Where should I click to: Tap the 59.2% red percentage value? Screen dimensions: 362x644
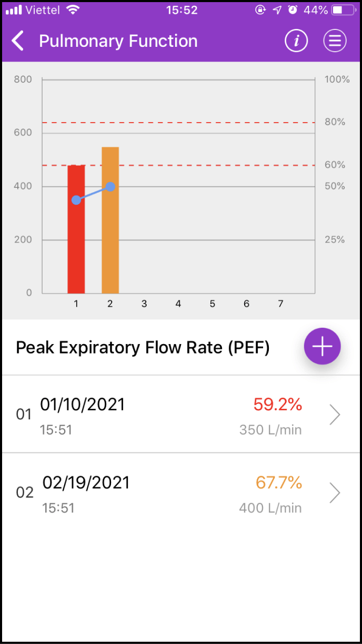coord(278,405)
